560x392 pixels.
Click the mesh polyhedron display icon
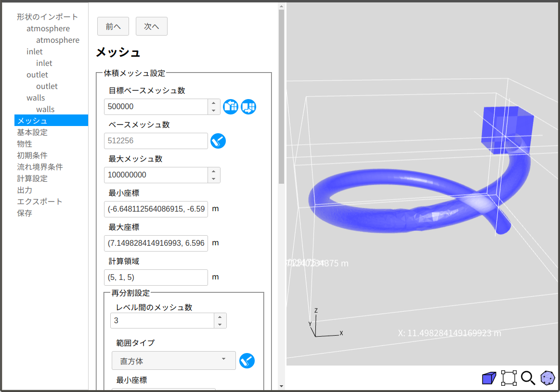tap(547, 378)
